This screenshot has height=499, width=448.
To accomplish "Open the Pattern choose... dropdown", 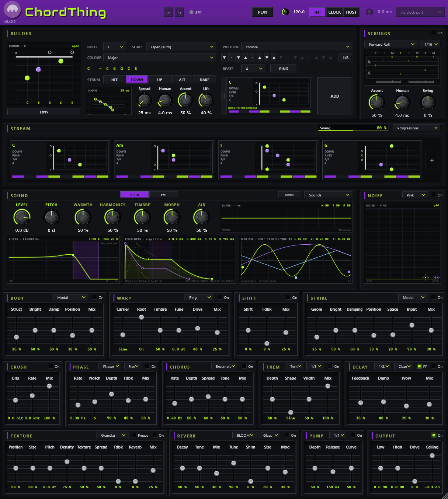I will click(296, 47).
